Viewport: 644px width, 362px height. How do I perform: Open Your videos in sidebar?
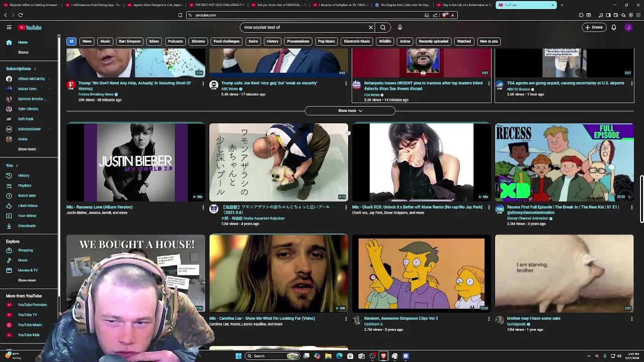29,216
